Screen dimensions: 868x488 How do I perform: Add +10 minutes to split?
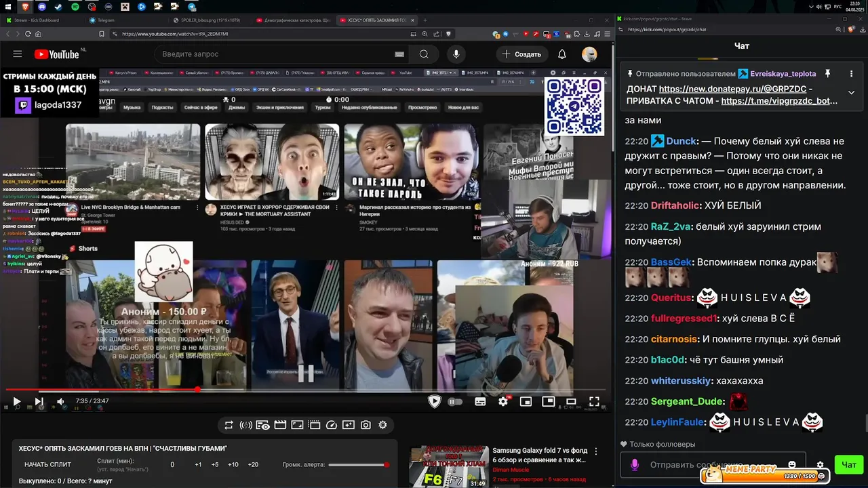(233, 465)
